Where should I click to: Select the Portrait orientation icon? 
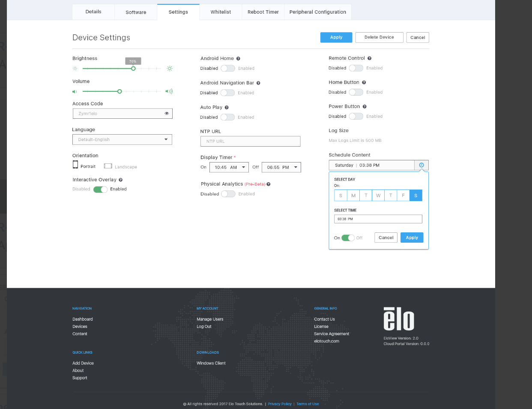(75, 165)
